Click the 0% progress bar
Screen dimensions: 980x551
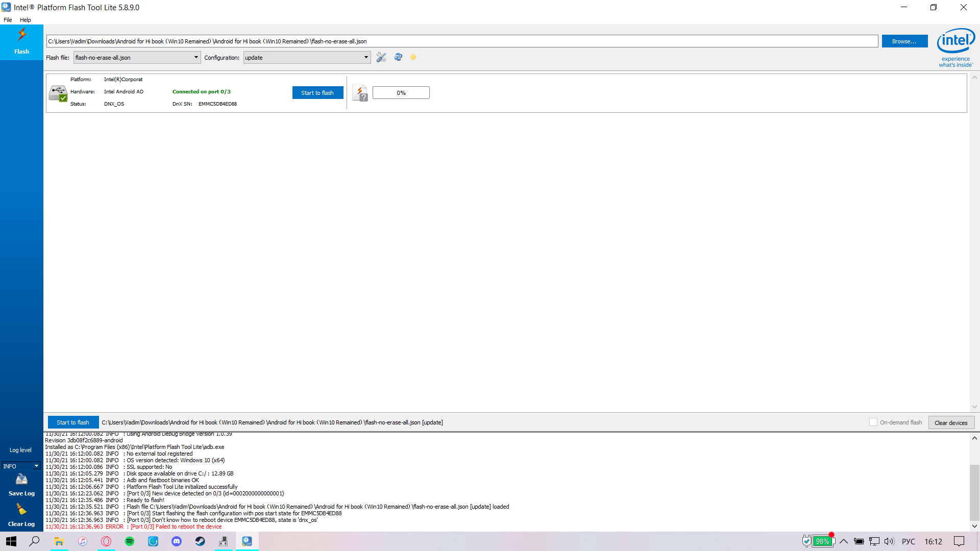[401, 93]
